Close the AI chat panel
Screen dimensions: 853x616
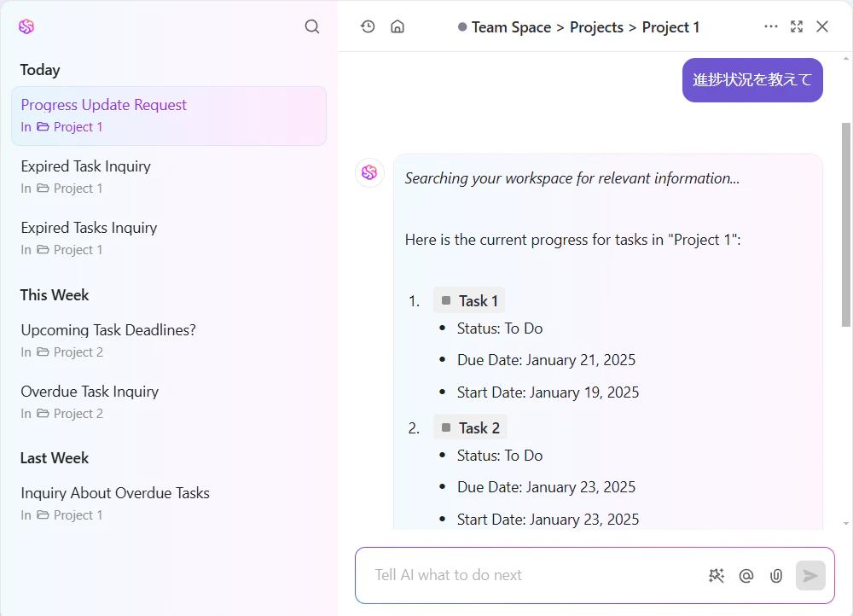coord(822,26)
